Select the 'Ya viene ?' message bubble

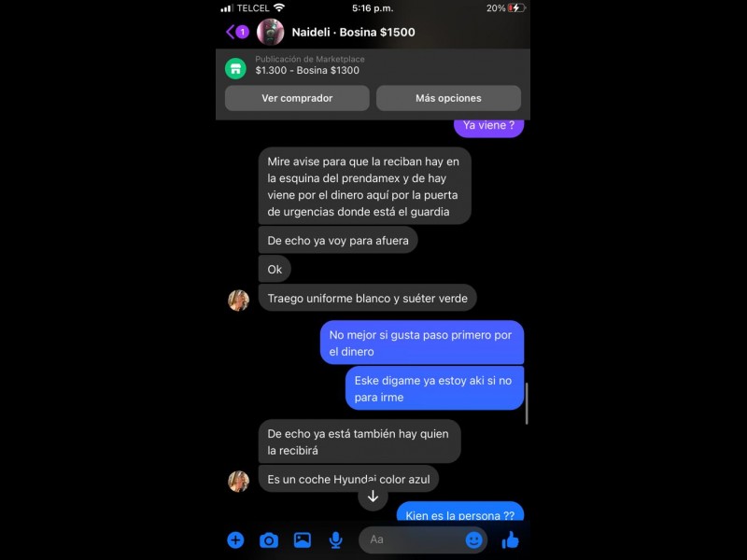click(x=488, y=127)
